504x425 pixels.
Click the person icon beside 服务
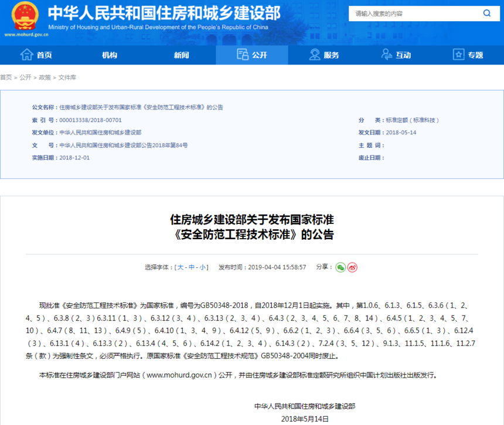(x=315, y=55)
